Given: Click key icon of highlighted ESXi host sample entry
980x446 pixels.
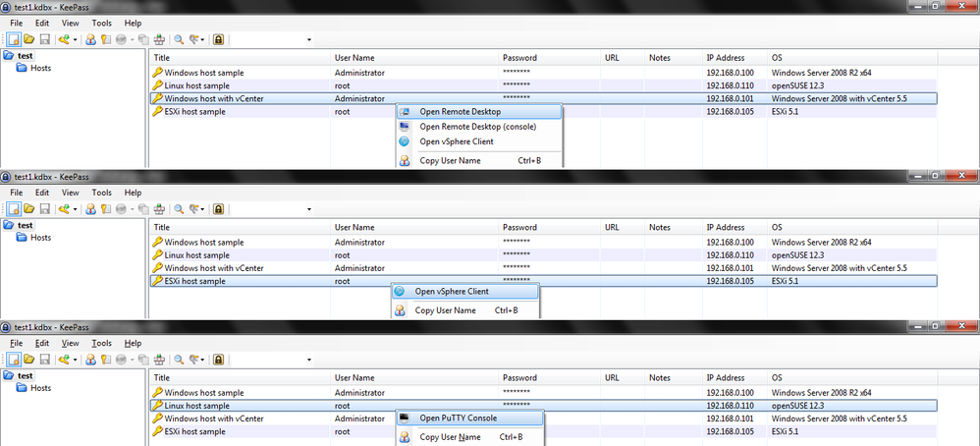Looking at the screenshot, I should point(157,281).
